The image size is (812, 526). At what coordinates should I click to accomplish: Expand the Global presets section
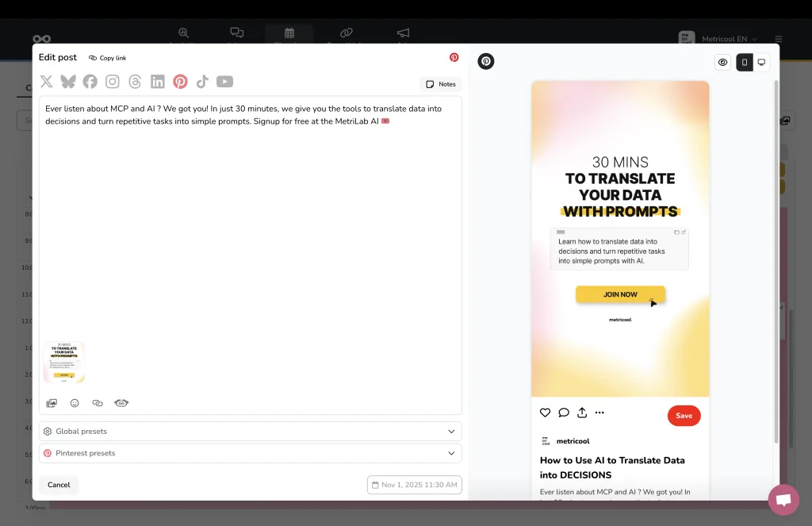(x=250, y=432)
